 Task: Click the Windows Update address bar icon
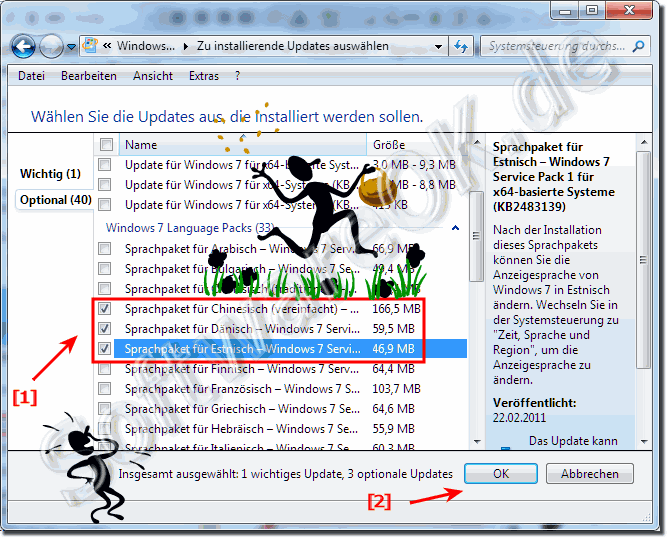[90, 46]
